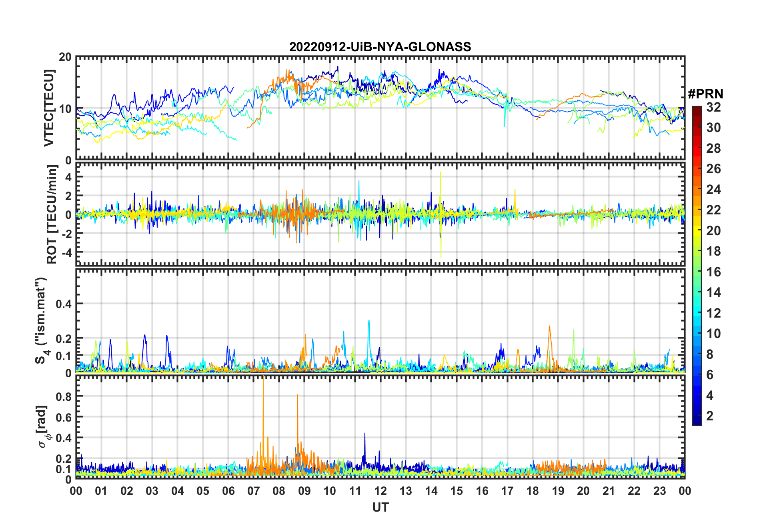Click the sigma-phi [rad] y-axis label
This screenshot has height=532, width=761.
(x=43, y=427)
